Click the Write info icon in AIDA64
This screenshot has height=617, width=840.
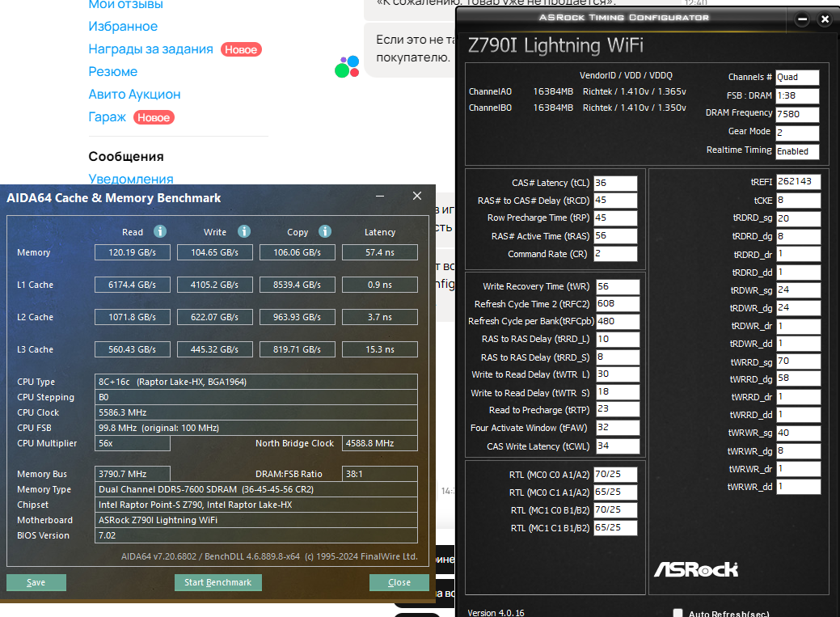pos(243,231)
